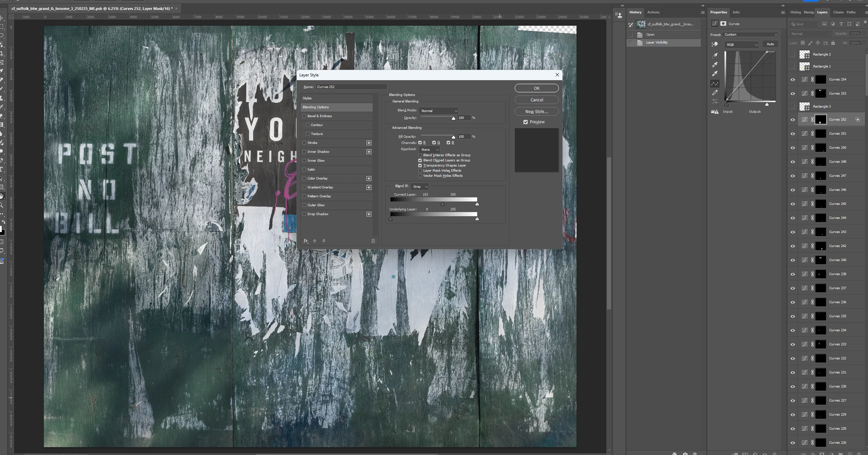The width and height of the screenshot is (868, 455).
Task: Add another Stroke effect with plus icon
Action: click(x=369, y=143)
